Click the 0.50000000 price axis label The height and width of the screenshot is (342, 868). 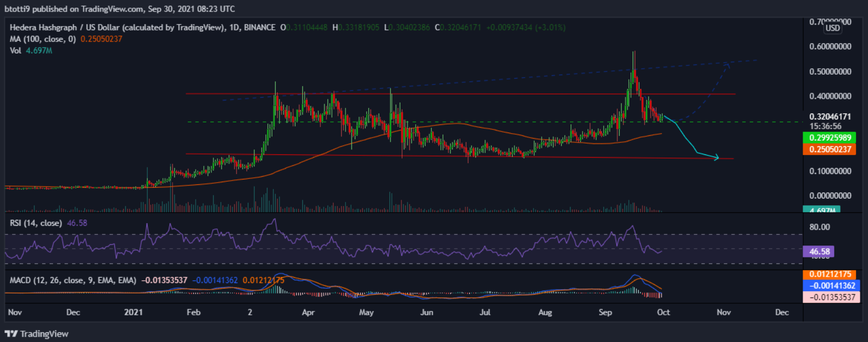pos(830,71)
